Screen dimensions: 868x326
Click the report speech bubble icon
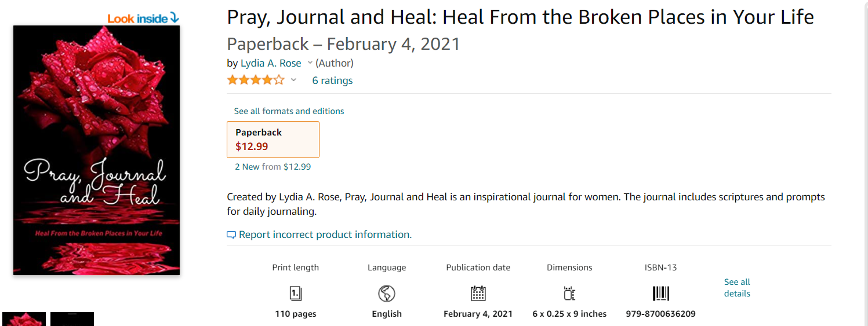pos(231,235)
